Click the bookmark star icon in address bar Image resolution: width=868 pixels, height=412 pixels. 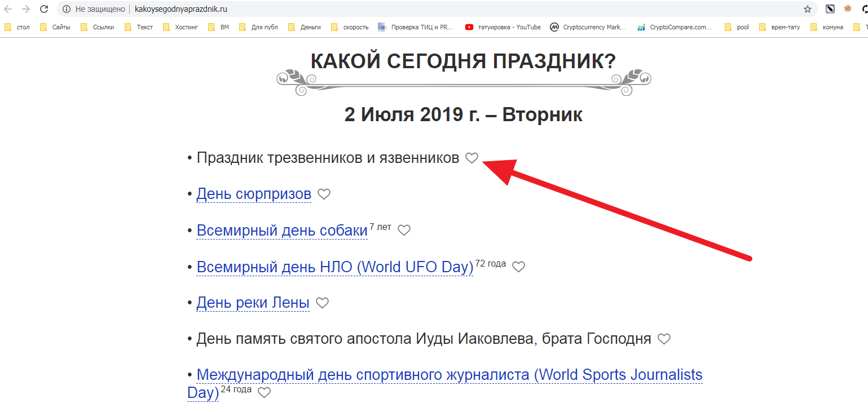click(x=808, y=9)
